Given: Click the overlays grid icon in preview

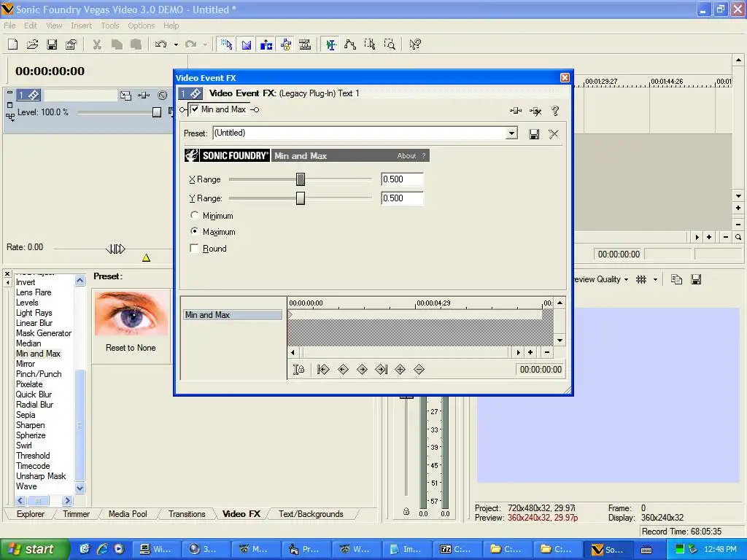Looking at the screenshot, I should pyautogui.click(x=641, y=279).
